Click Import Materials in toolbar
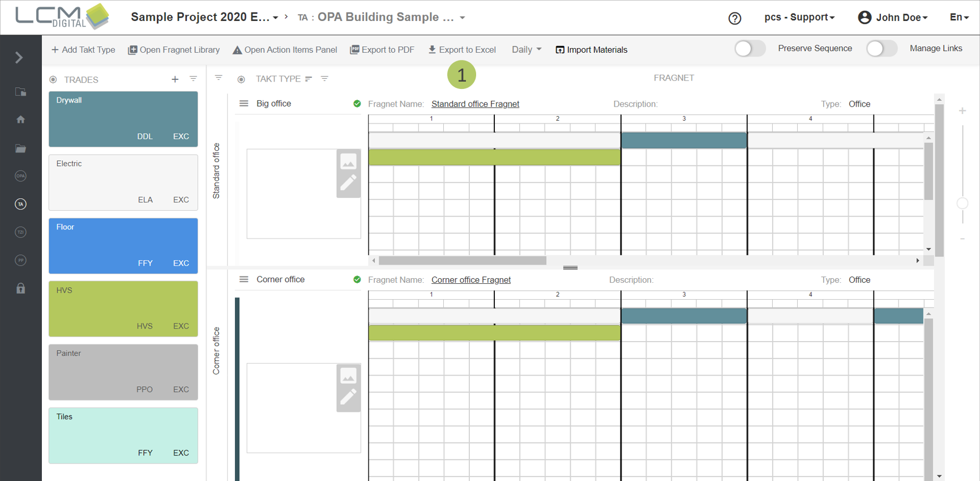 [591, 50]
